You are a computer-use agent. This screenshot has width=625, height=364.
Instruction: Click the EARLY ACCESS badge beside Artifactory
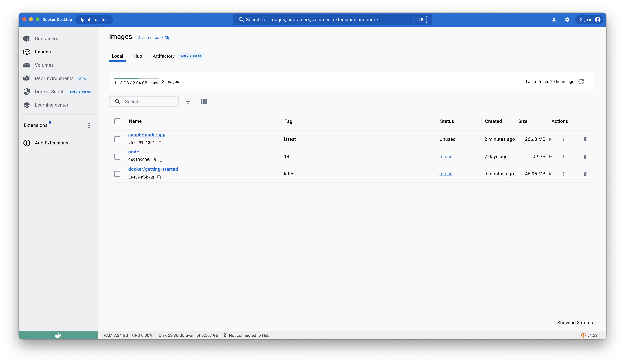190,56
